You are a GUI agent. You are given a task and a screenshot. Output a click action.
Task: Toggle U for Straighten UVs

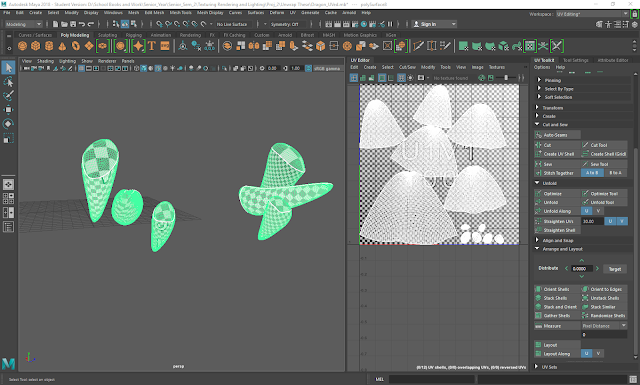[610, 221]
